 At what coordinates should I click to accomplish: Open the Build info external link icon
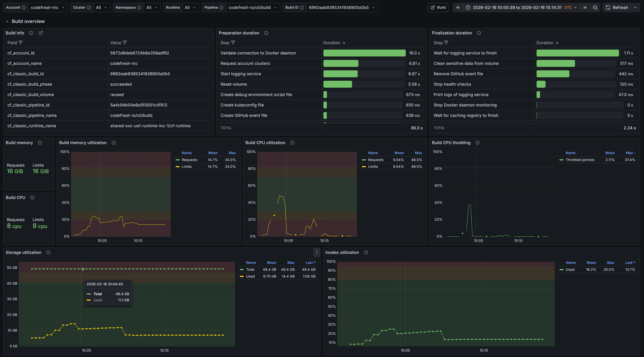click(40, 33)
